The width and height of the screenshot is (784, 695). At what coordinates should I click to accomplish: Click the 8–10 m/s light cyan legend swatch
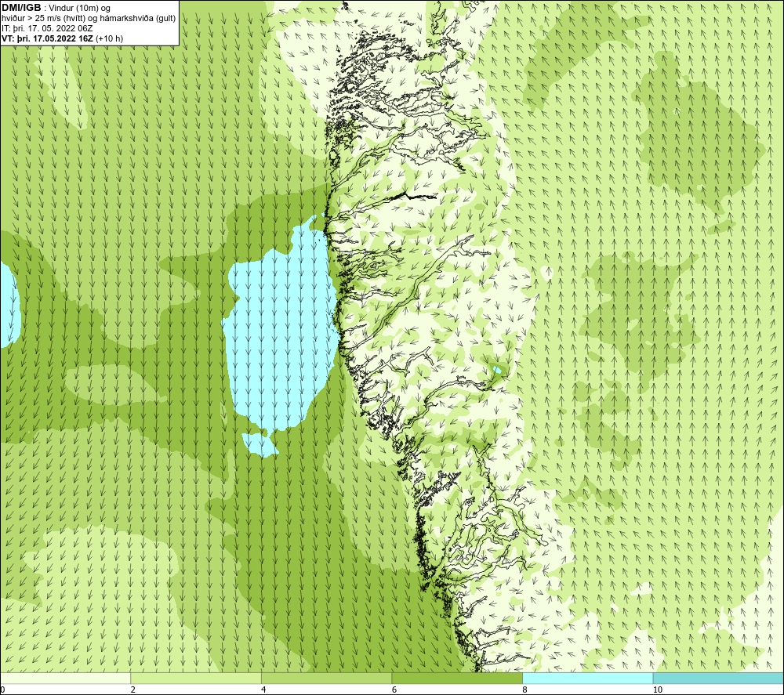point(587,678)
